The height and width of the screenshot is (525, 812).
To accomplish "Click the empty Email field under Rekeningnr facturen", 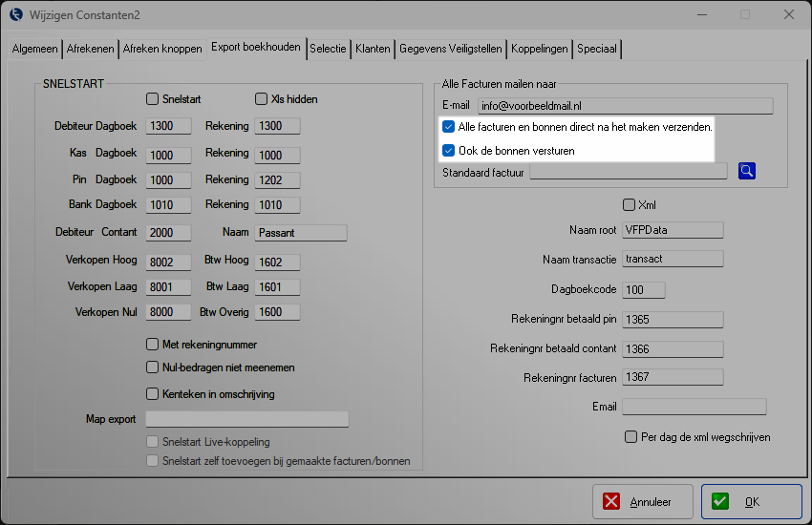I will click(x=694, y=407).
